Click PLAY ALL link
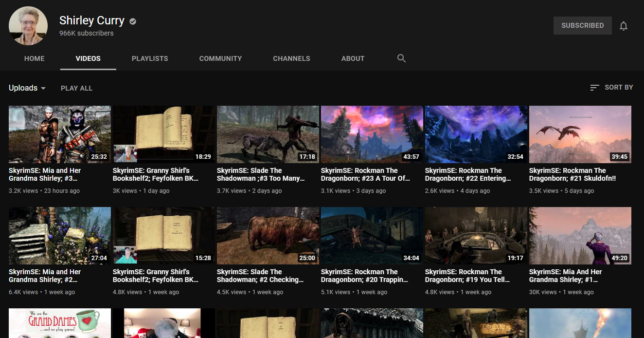This screenshot has height=338, width=644. pyautogui.click(x=76, y=88)
